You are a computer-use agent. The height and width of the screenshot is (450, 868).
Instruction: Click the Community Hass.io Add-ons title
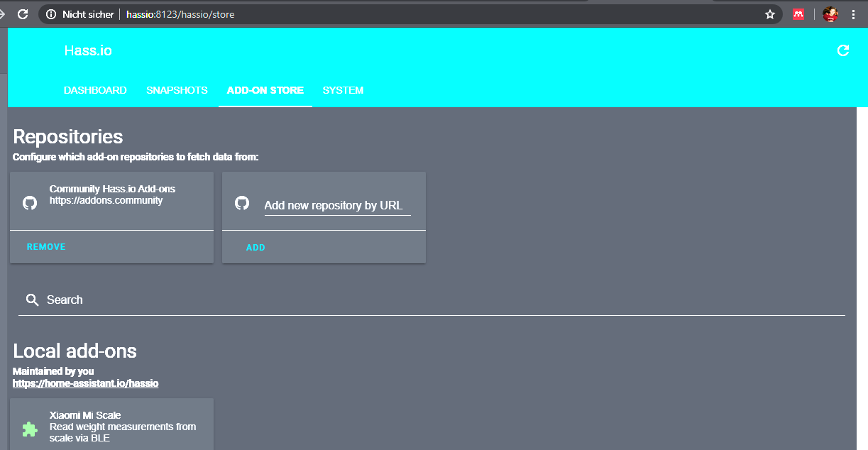pos(112,189)
